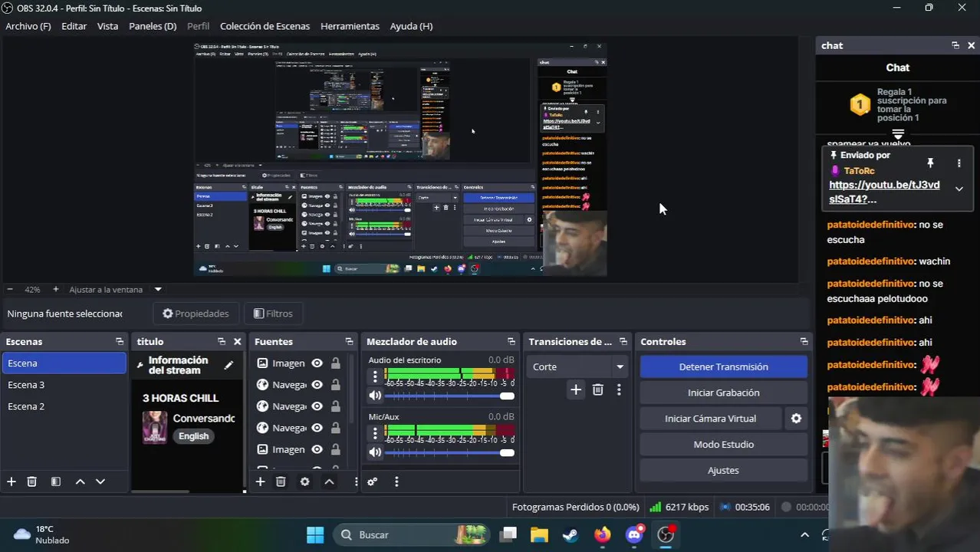Remove the source with the Fuentes trash icon
The width and height of the screenshot is (980, 552).
tap(281, 481)
